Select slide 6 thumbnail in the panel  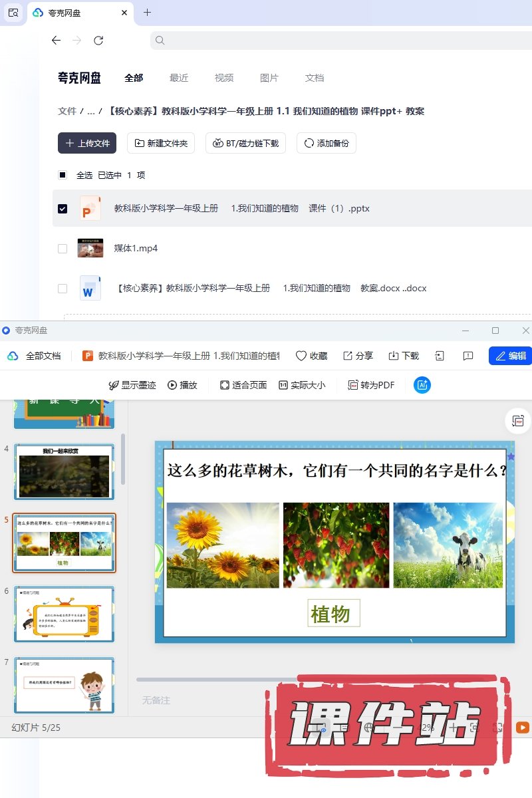65,614
